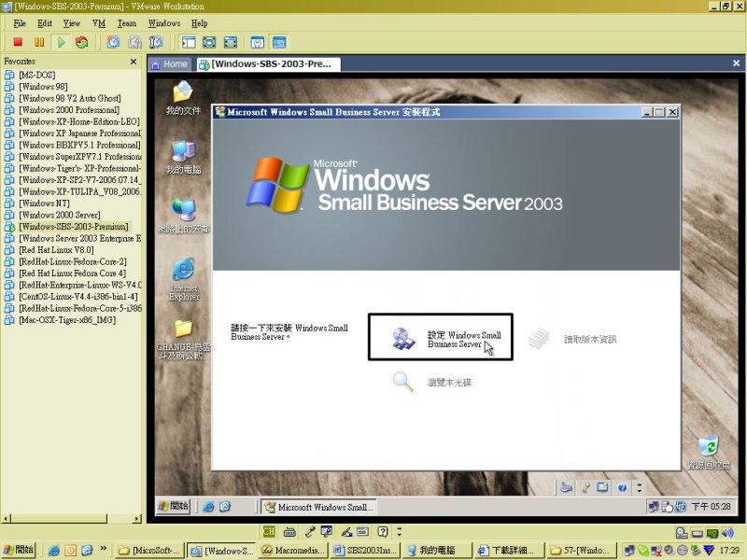This screenshot has width=747, height=560.
Task: Click the Suspend (pause) toolbar button
Action: tap(39, 42)
